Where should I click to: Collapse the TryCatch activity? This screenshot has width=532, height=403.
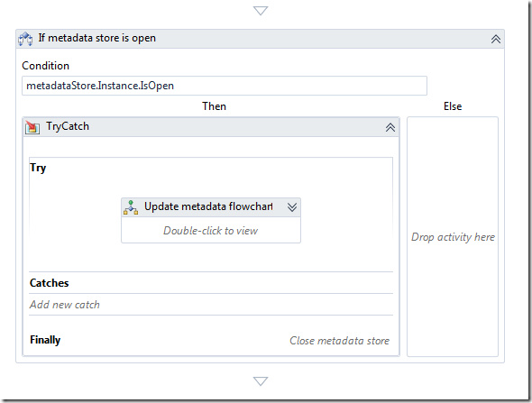pyautogui.click(x=390, y=127)
